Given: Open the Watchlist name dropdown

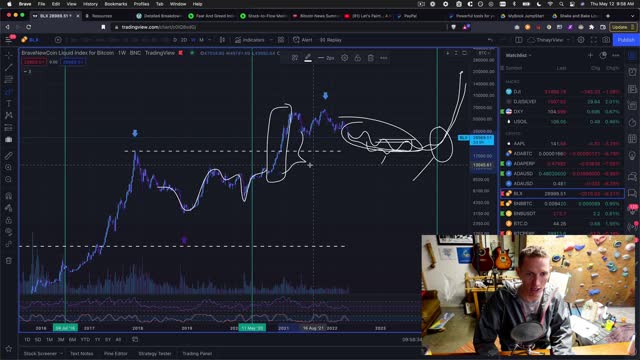Looking at the screenshot, I should pyautogui.click(x=518, y=55).
